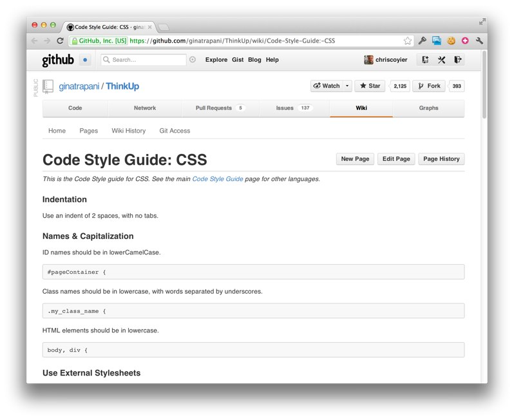Open Wiki History
Viewport: 514px width, 420px height.
click(x=129, y=131)
